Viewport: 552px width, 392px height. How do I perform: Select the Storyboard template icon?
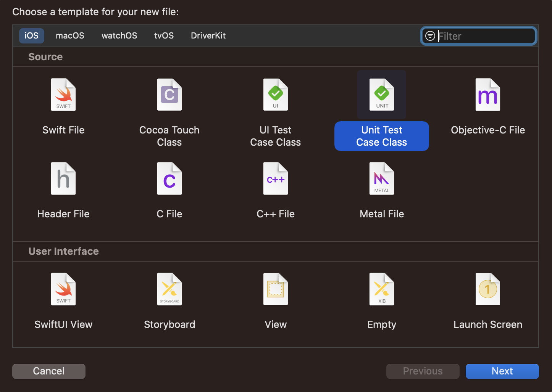pos(169,289)
